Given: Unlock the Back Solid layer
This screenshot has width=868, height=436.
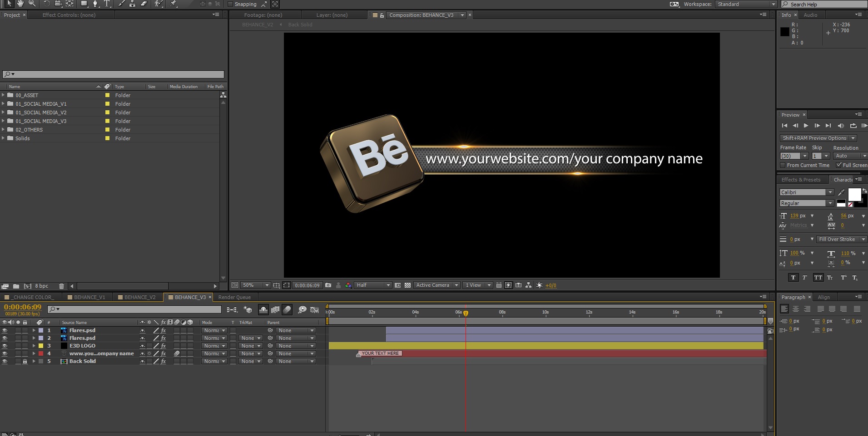Looking at the screenshot, I should tap(25, 362).
